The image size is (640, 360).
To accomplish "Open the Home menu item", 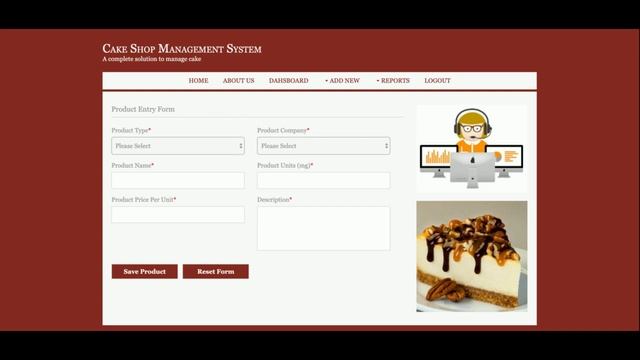I will pyautogui.click(x=198, y=81).
